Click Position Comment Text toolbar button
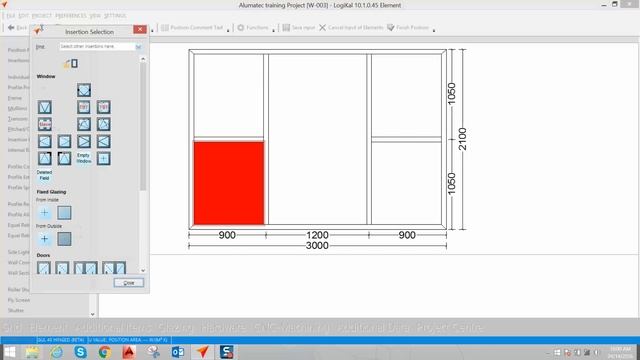This screenshot has height=360, width=640. 192,28
